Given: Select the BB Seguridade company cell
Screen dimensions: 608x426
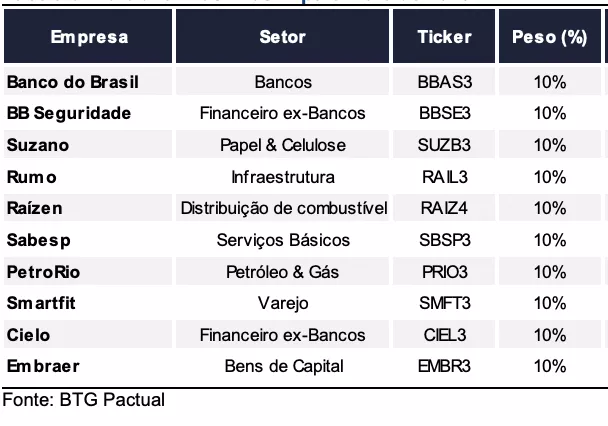Looking at the screenshot, I should click(x=68, y=113).
